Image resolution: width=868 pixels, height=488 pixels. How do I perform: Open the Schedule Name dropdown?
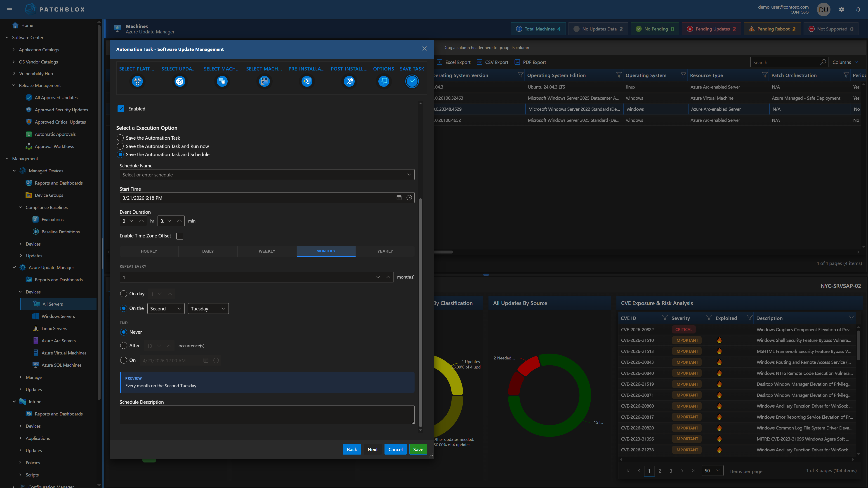tap(409, 174)
